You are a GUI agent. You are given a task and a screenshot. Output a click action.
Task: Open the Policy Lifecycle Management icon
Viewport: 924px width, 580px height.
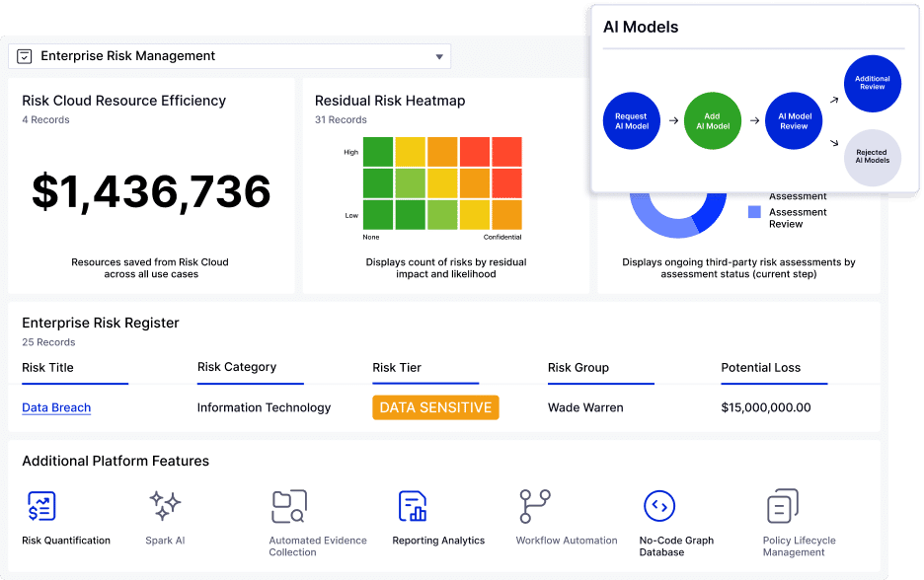782,506
